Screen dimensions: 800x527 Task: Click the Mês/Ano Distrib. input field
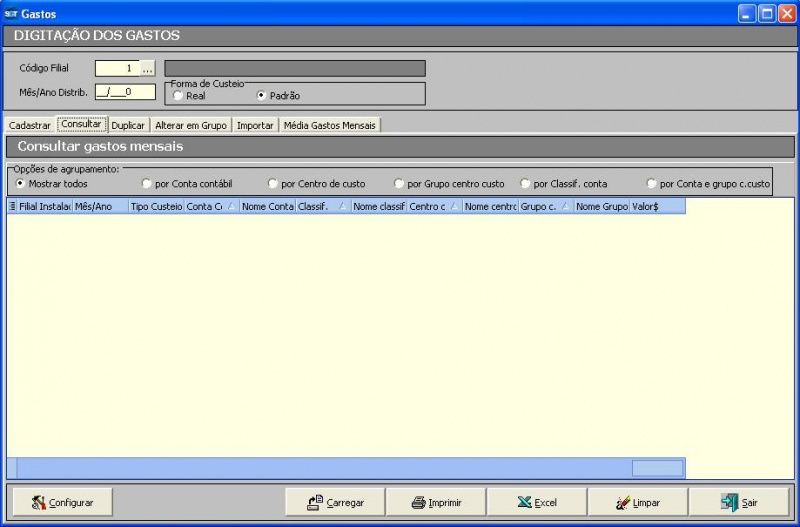126,92
